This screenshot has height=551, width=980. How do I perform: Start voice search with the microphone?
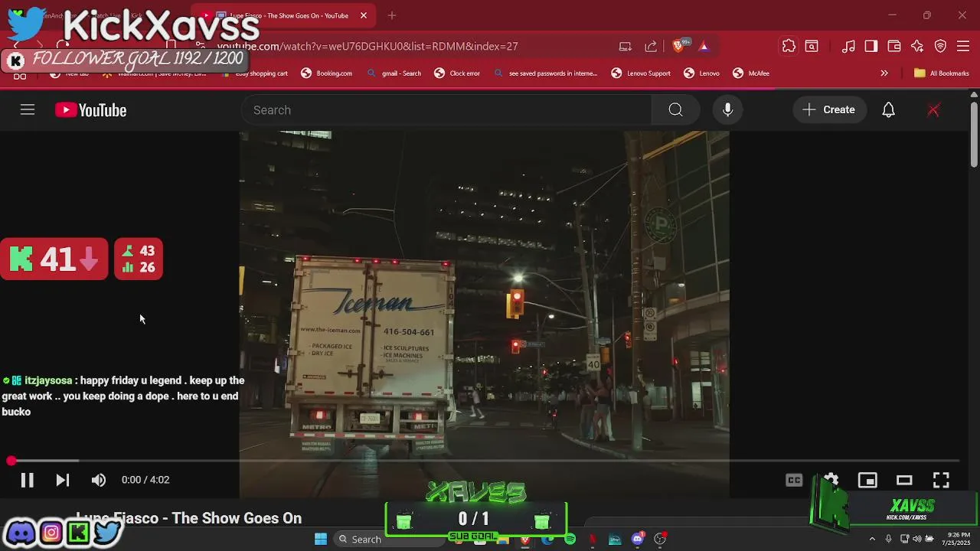pyautogui.click(x=728, y=110)
